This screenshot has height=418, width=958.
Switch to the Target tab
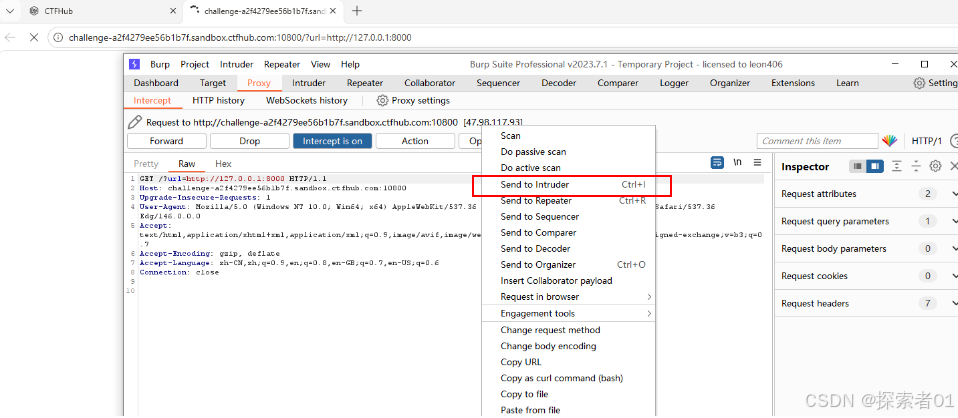pyautogui.click(x=213, y=83)
